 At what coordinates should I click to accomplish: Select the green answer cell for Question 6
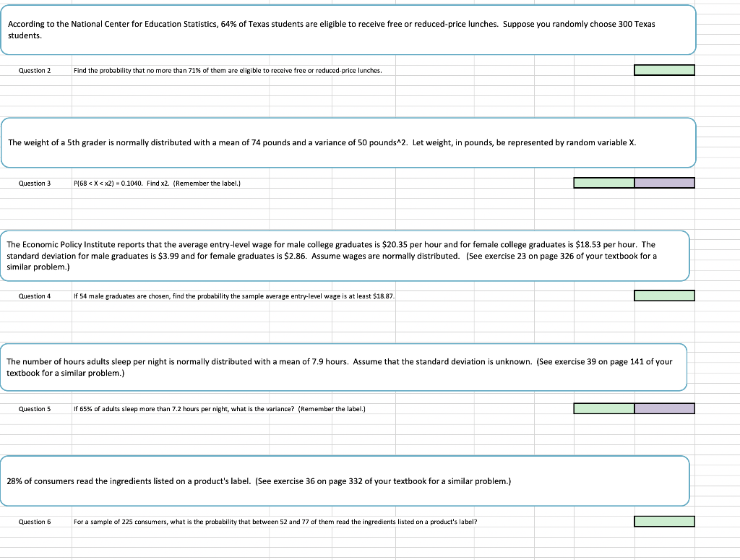(664, 521)
